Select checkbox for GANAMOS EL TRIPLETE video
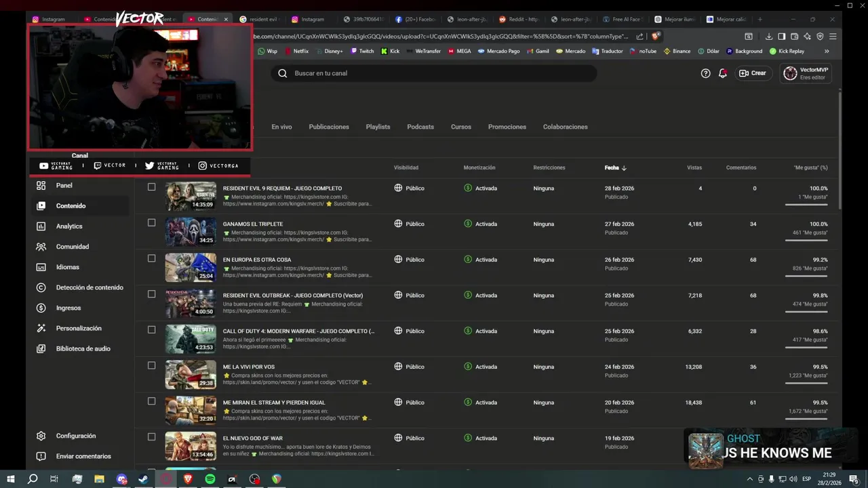The image size is (868, 488). [x=151, y=223]
